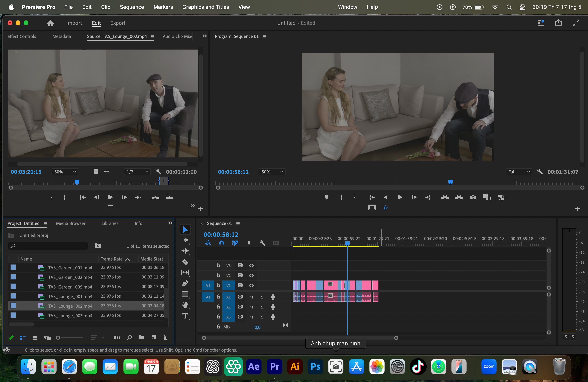Toggle Linked Selection in timeline
The width and height of the screenshot is (588, 382).
[235, 243]
